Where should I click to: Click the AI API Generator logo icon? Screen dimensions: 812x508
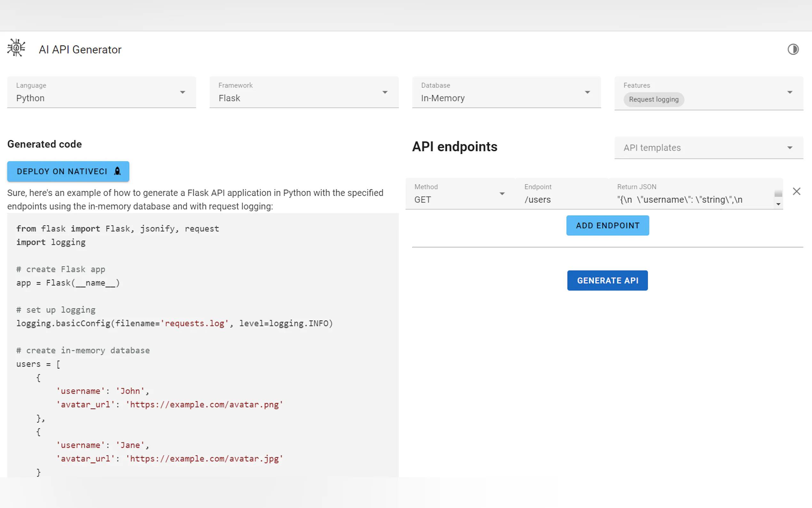16,48
